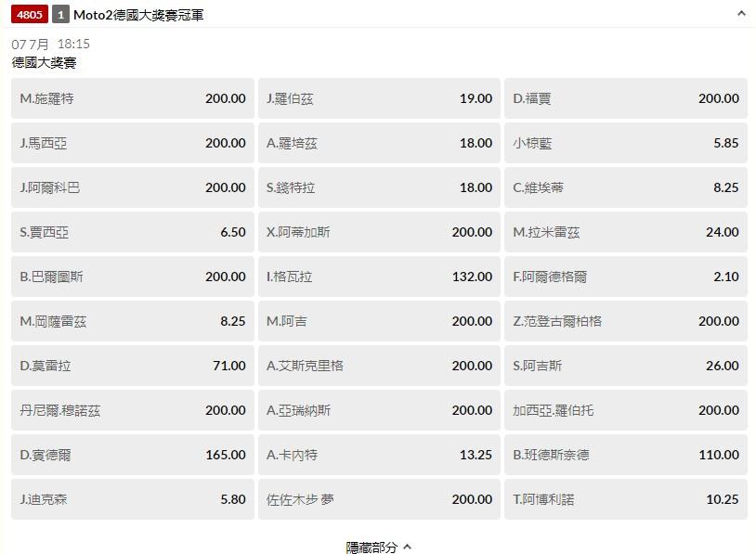The height and width of the screenshot is (554, 756).
Task: Select M.岡薩雷茲 at odds 8.25
Action: pyautogui.click(x=133, y=321)
